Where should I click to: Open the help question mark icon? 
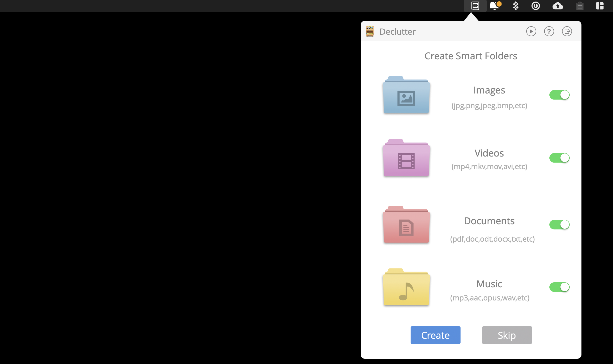549,32
